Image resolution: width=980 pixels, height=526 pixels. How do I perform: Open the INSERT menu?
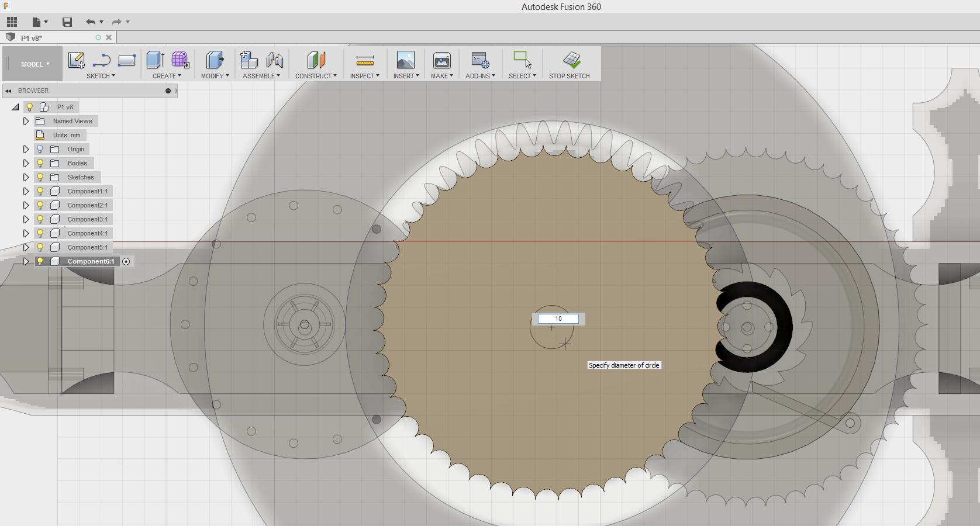[x=406, y=76]
